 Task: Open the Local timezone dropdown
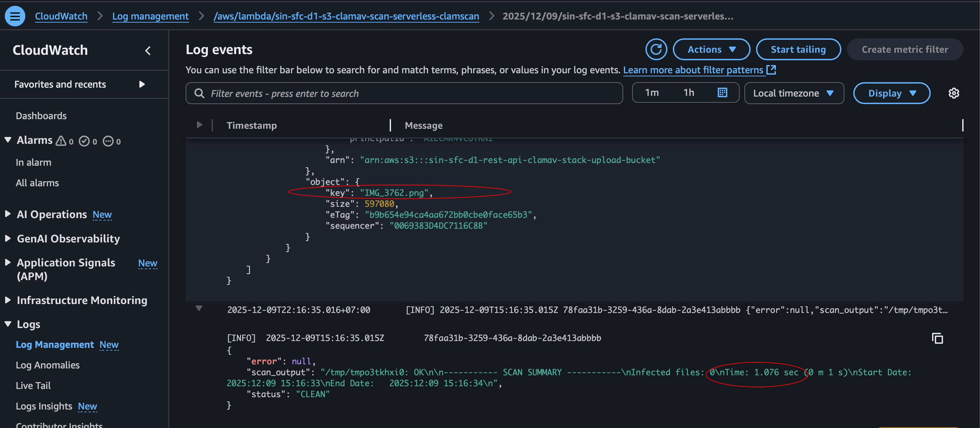794,93
